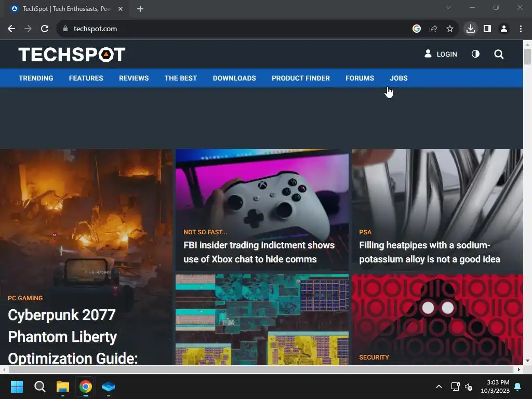This screenshot has width=532, height=399.
Task: Open the FBI insider trading Xbox article
Action: click(x=259, y=252)
